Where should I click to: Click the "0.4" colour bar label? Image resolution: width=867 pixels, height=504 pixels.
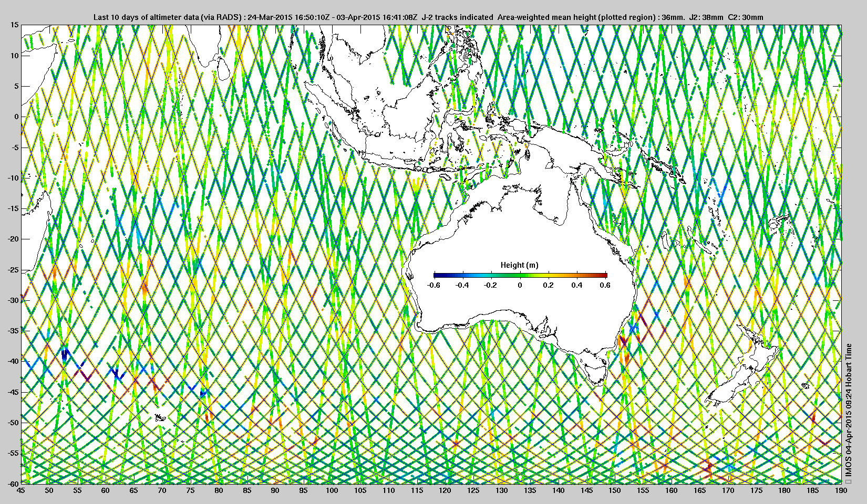pyautogui.click(x=577, y=285)
